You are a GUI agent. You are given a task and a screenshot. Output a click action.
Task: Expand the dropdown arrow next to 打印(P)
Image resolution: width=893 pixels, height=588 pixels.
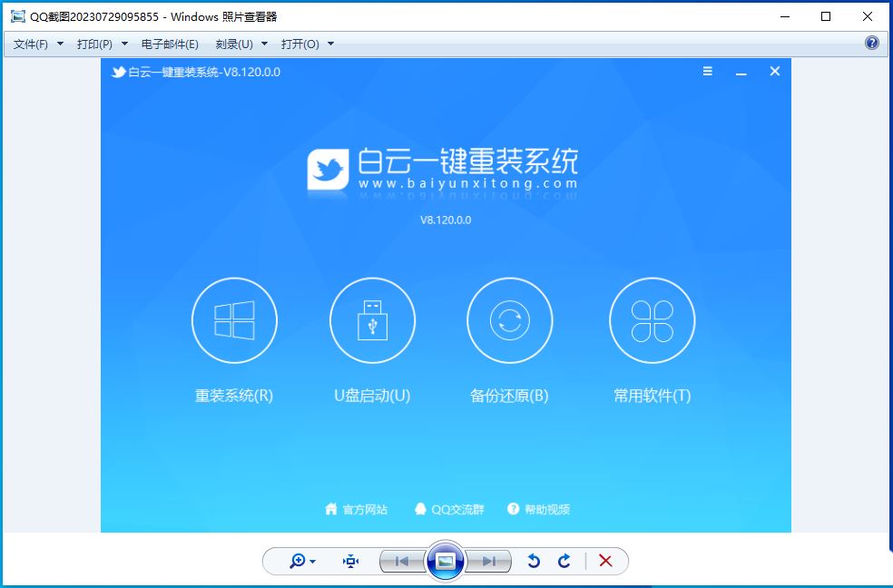[x=124, y=44]
